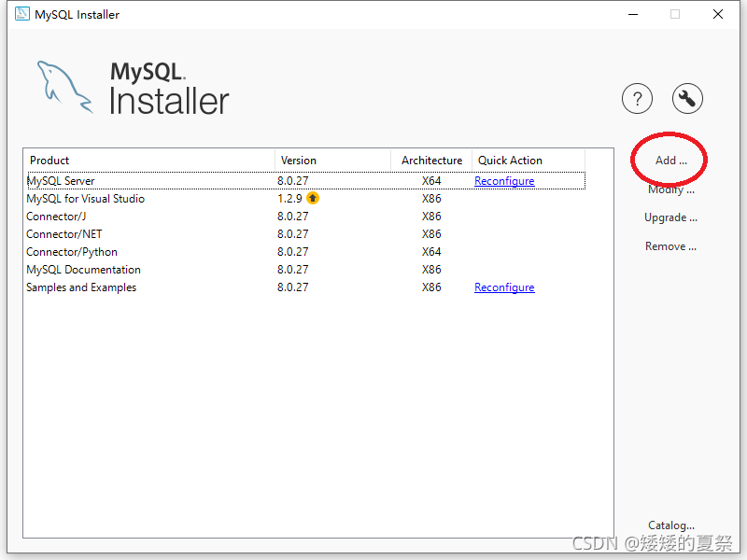This screenshot has height=560, width=747.
Task: Close the MySQL Installer window
Action: coord(718,14)
